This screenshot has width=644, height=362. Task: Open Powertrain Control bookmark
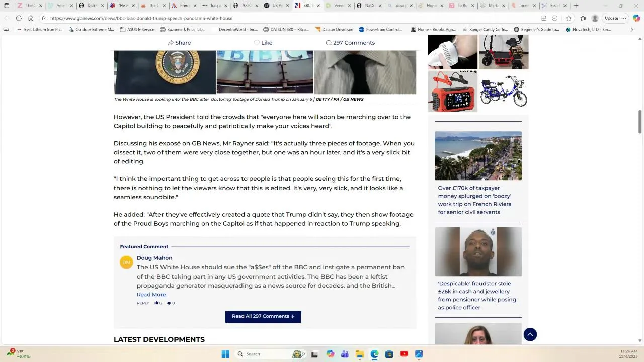click(380, 30)
